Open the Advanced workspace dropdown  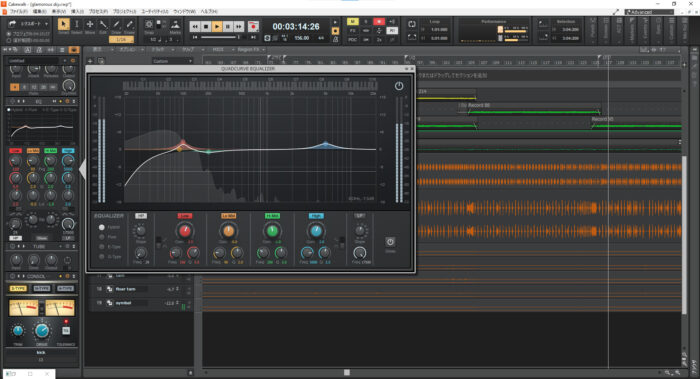tap(649, 12)
